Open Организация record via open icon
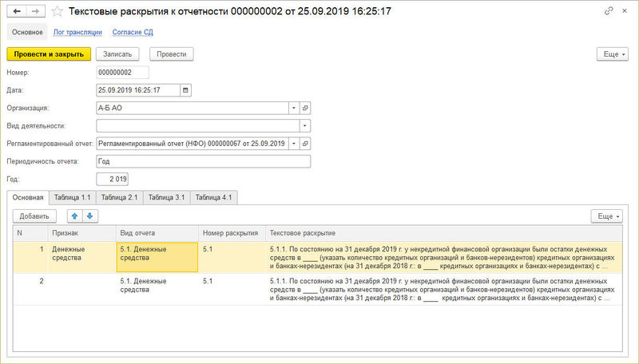The height and width of the screenshot is (364, 639). (x=305, y=108)
